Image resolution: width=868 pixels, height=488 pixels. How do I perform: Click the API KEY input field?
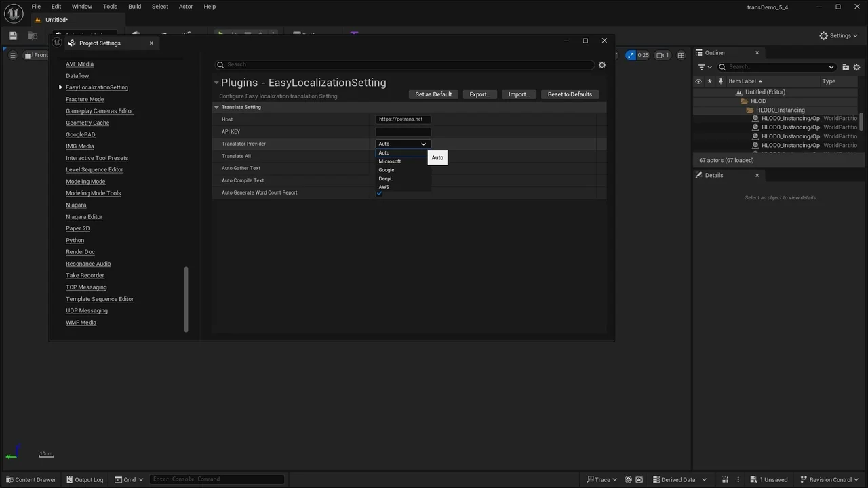coord(403,131)
